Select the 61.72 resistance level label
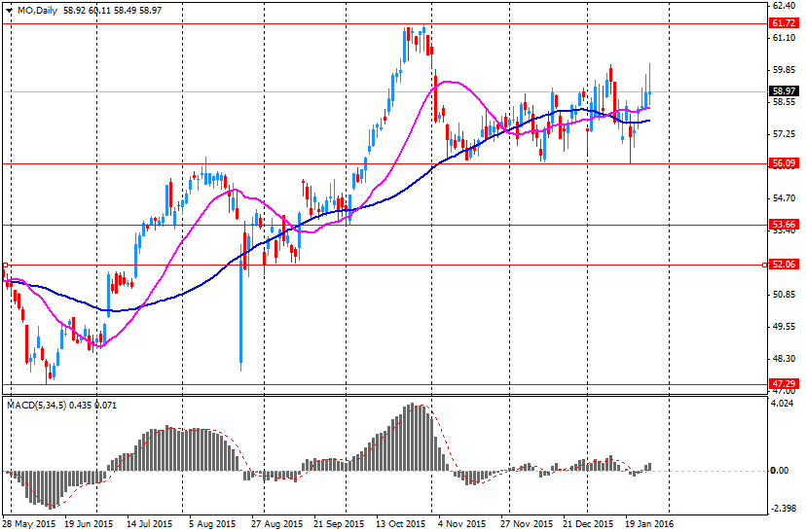The image size is (806, 532). pyautogui.click(x=784, y=23)
